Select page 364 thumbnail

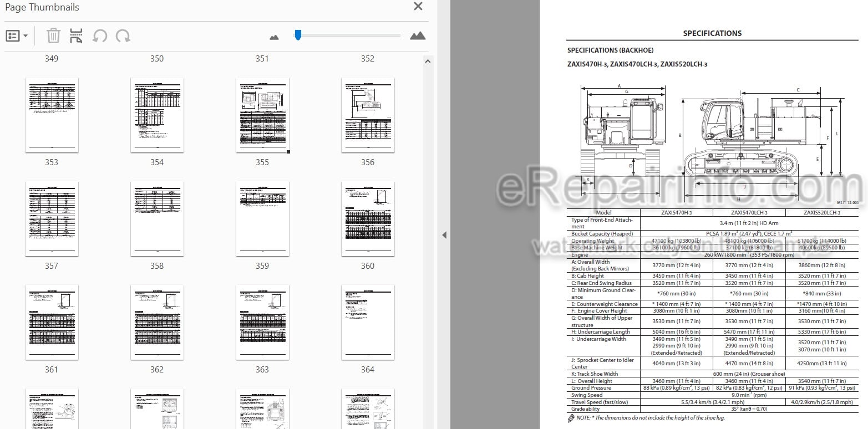click(368, 322)
